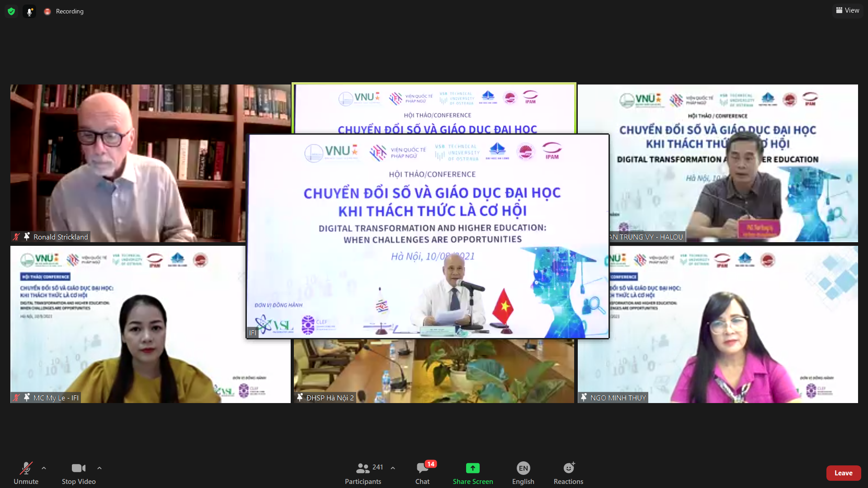The width and height of the screenshot is (868, 488).
Task: Click the red Leave button
Action: [x=843, y=473]
